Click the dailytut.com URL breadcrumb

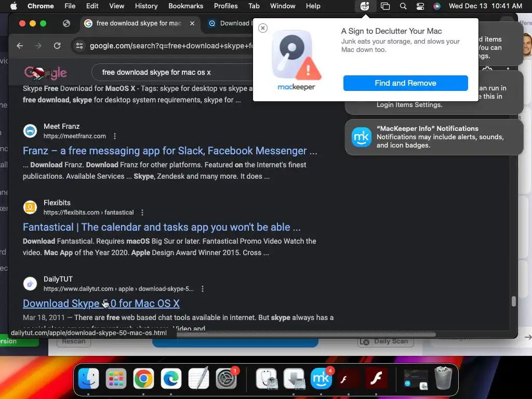(x=118, y=289)
